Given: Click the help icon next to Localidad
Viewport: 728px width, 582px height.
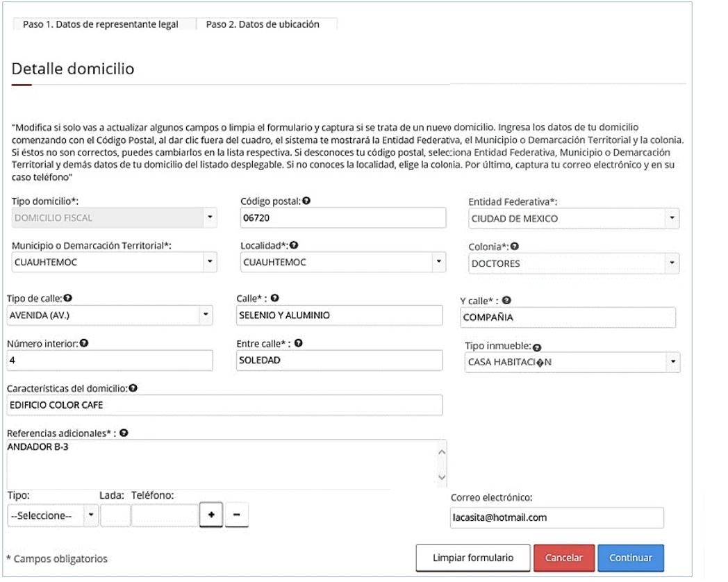Looking at the screenshot, I should pos(294,245).
